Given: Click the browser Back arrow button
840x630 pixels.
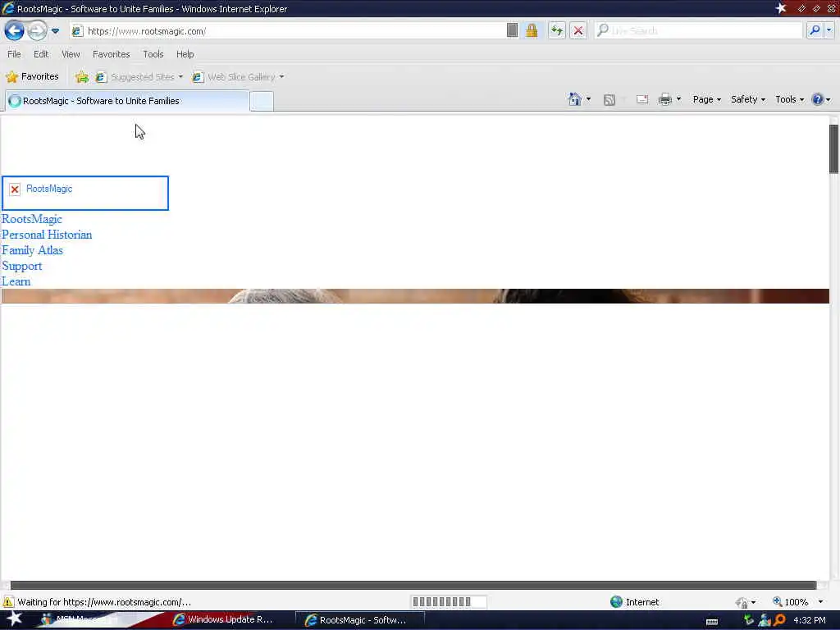Looking at the screenshot, I should point(14,30).
